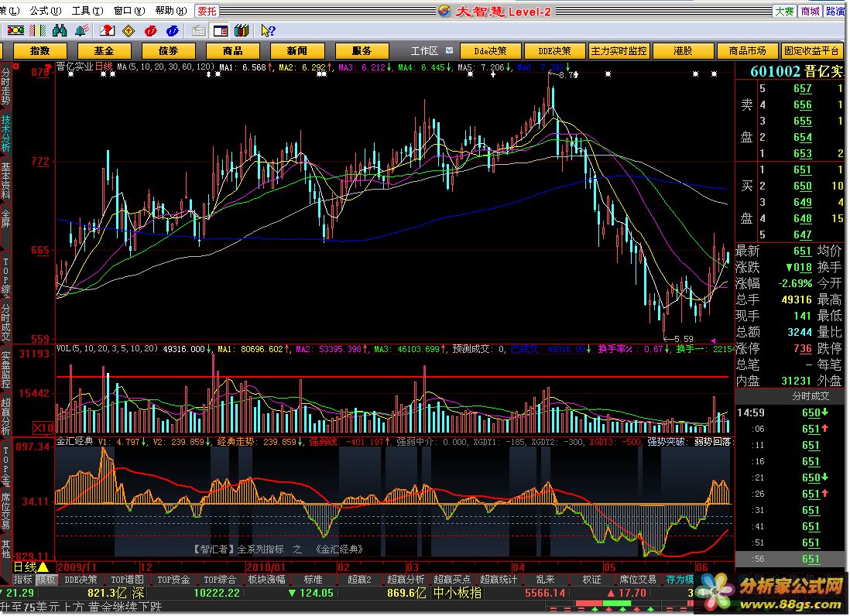The height and width of the screenshot is (616, 850).
Task: Select the 技术分析 side tab
Action: [x=5, y=133]
